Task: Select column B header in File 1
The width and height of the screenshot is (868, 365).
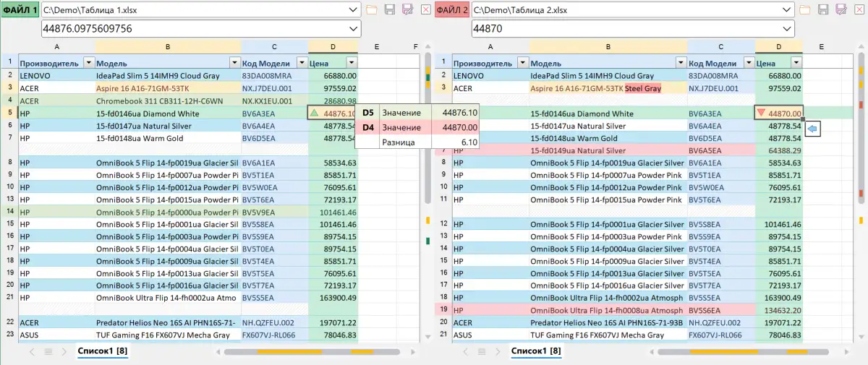Action: [x=167, y=46]
